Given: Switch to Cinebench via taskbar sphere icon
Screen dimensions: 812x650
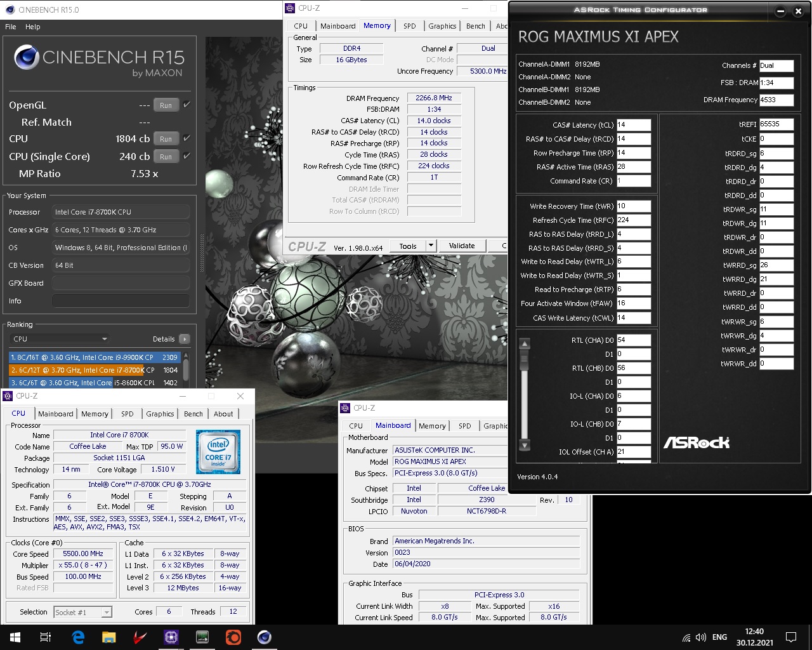Looking at the screenshot, I should [x=265, y=637].
